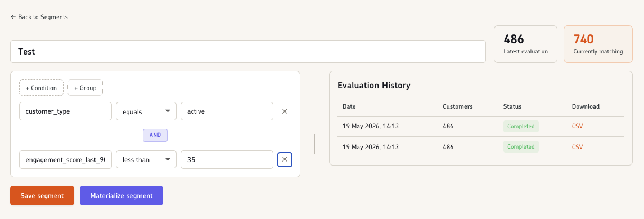This screenshot has height=219, width=644.
Task: Click the Status column header
Action: point(512,106)
